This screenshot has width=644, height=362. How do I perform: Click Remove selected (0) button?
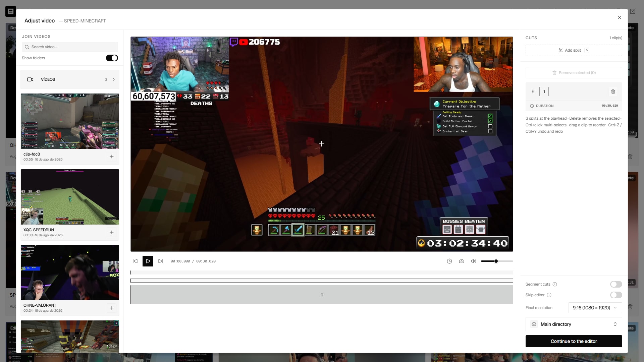[574, 73]
